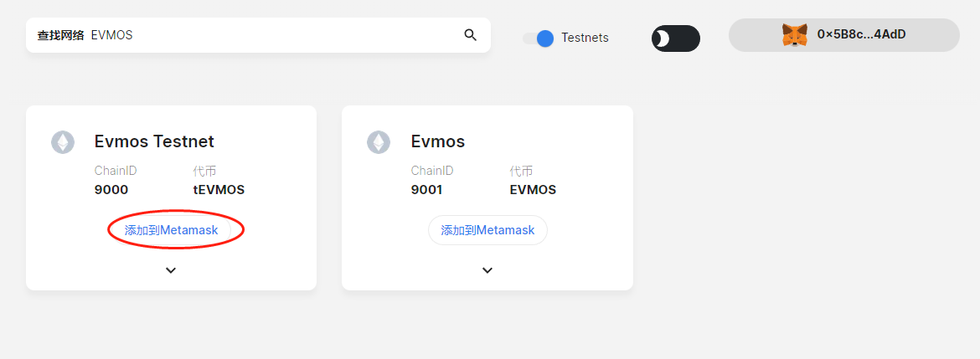This screenshot has height=359, width=980.
Task: Click the MetaMask fox icon
Action: pyautogui.click(x=794, y=35)
